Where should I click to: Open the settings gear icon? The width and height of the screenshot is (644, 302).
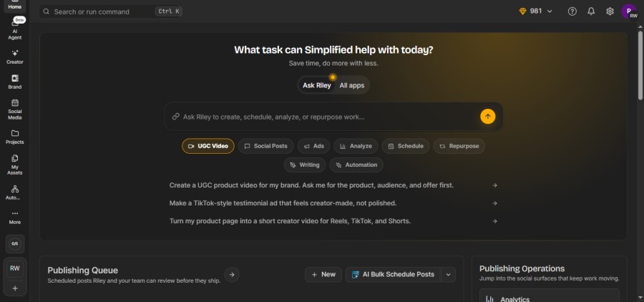610,11
